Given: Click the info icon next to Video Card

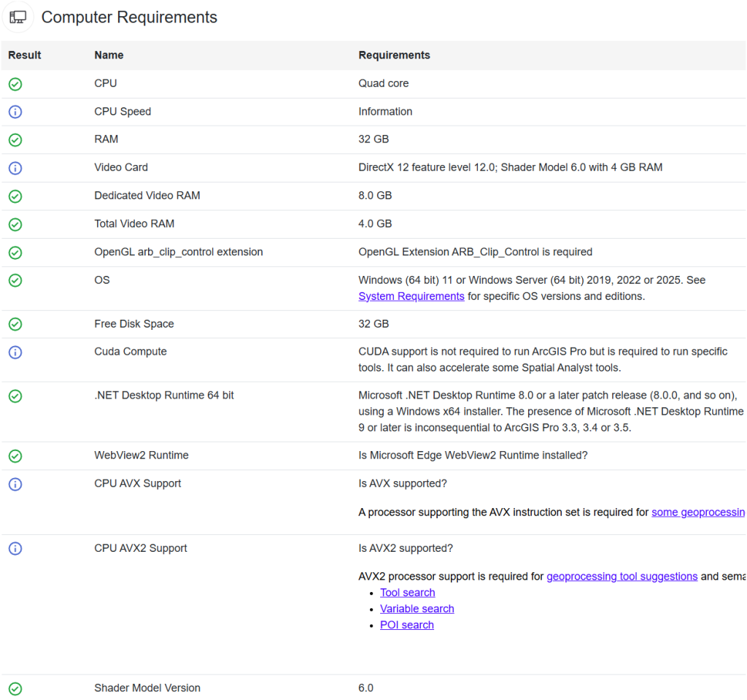Looking at the screenshot, I should coord(15,168).
